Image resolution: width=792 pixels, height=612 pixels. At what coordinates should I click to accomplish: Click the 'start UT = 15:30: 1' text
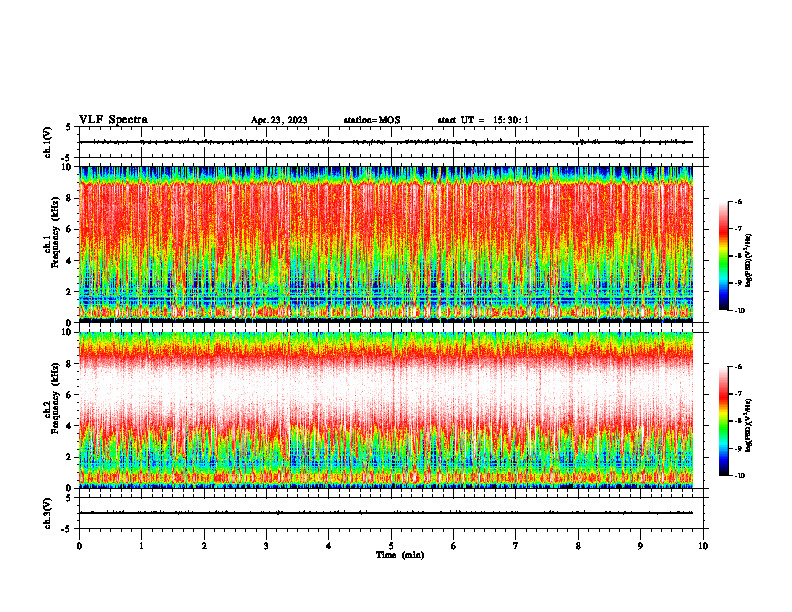(x=483, y=120)
